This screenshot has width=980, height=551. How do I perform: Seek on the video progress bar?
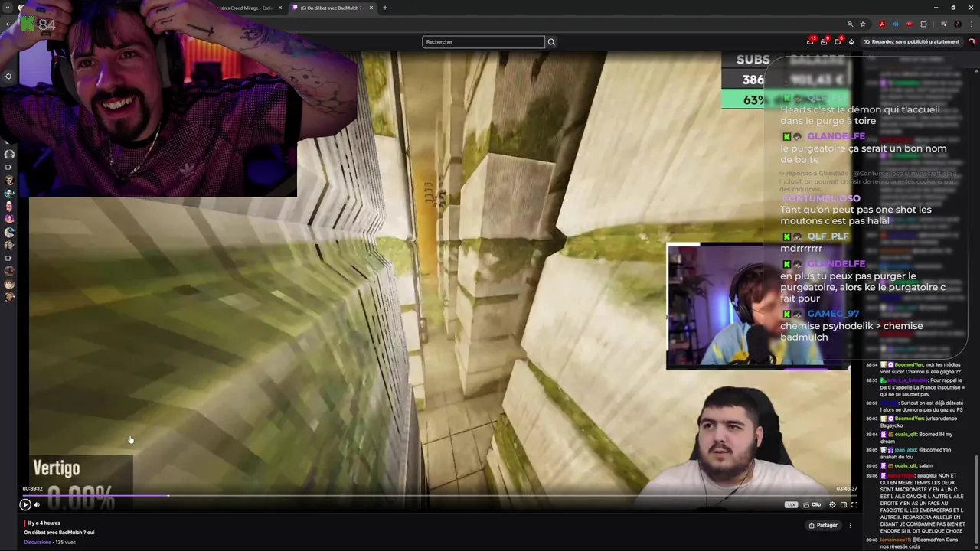click(440, 495)
